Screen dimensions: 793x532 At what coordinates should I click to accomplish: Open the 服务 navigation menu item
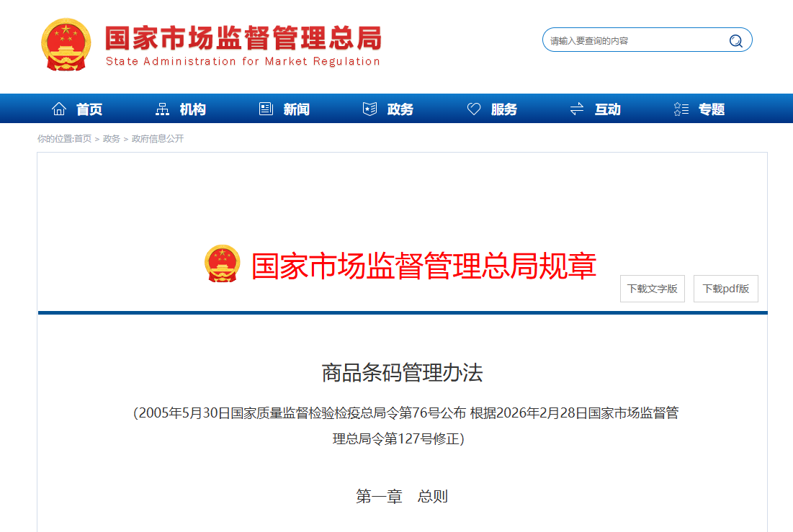click(503, 109)
